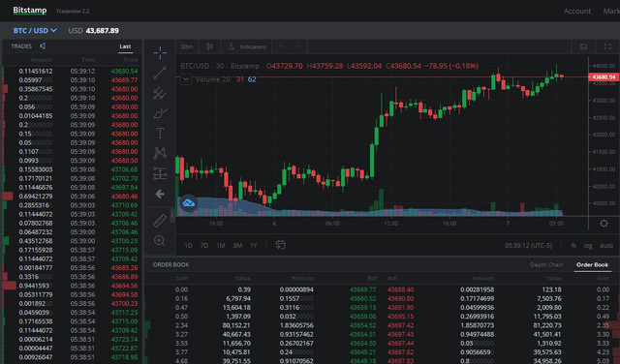The width and height of the screenshot is (620, 364).
Task: Choose the pitchfork drawing tool
Action: tap(160, 93)
